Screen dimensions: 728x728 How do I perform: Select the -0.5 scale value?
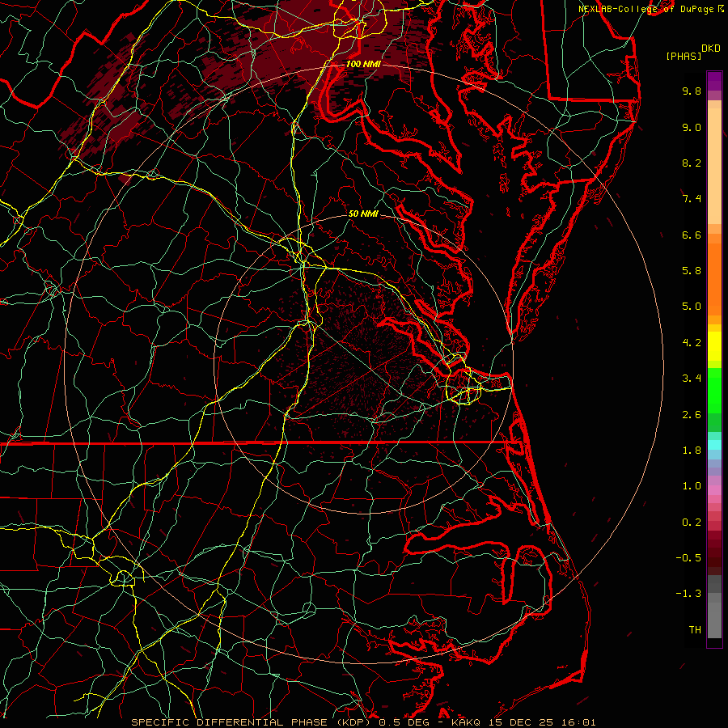point(688,558)
